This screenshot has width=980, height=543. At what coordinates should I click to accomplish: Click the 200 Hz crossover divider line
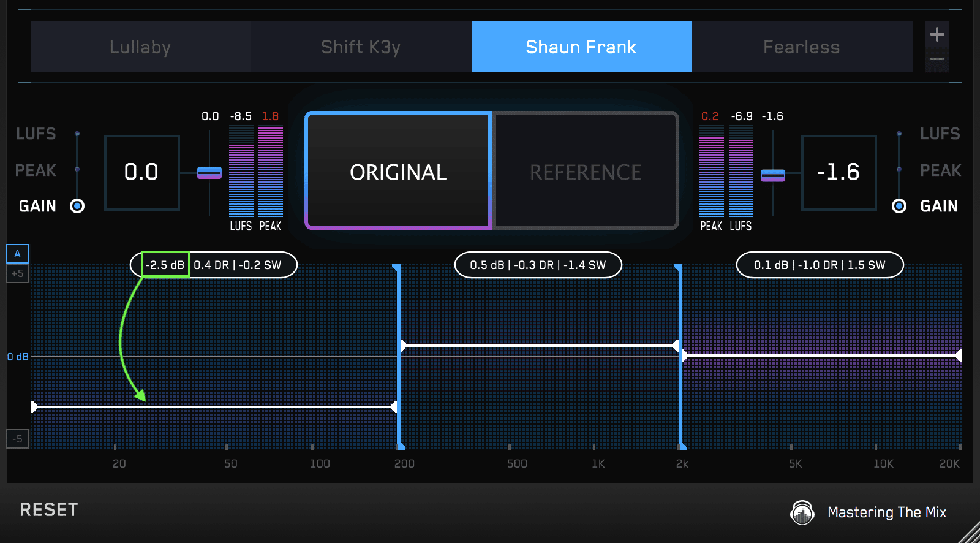(398, 357)
